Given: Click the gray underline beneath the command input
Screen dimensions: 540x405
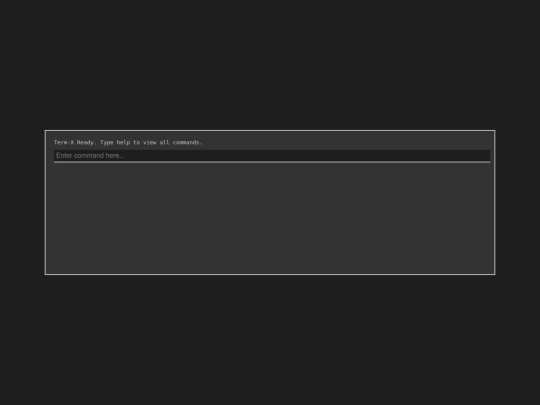Looking at the screenshot, I should [272, 162].
